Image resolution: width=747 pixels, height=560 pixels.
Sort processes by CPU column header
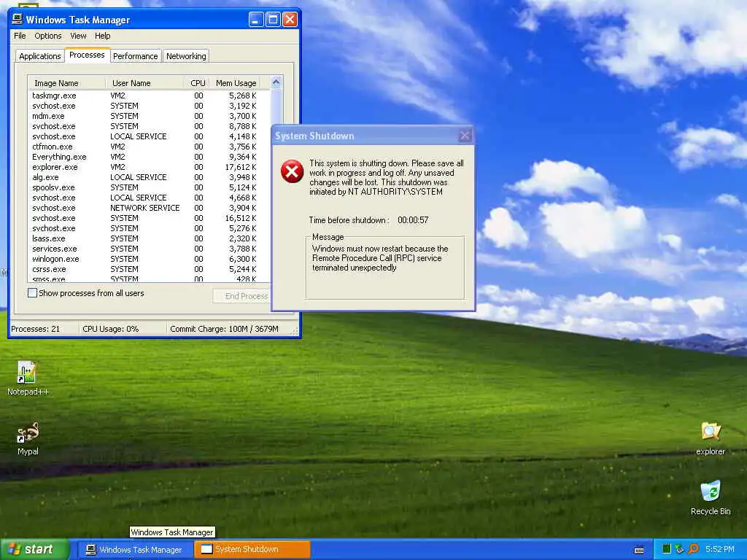pyautogui.click(x=196, y=83)
